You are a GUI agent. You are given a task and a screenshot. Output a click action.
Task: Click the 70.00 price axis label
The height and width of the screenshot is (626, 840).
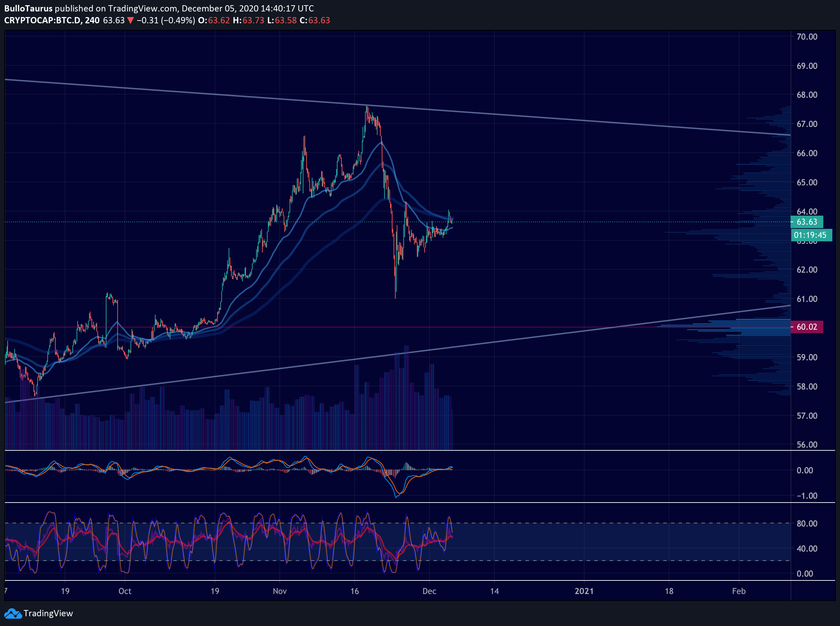(x=807, y=37)
